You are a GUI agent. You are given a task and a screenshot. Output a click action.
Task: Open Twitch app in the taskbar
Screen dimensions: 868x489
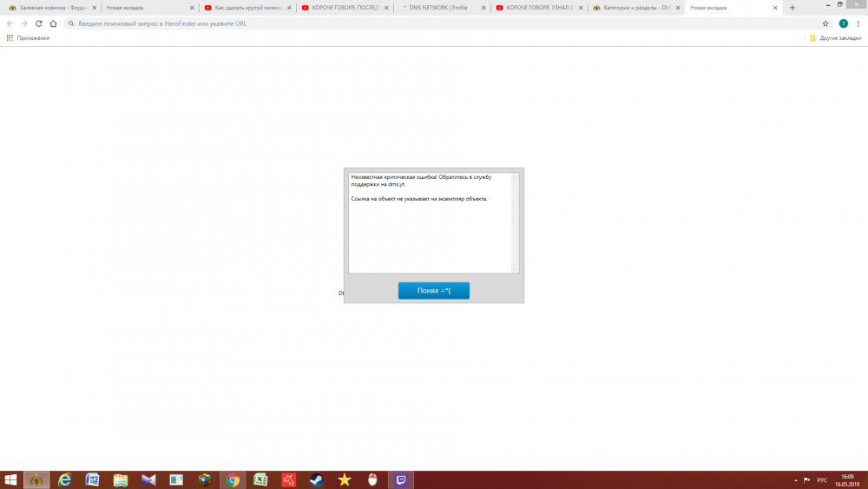[x=401, y=479]
